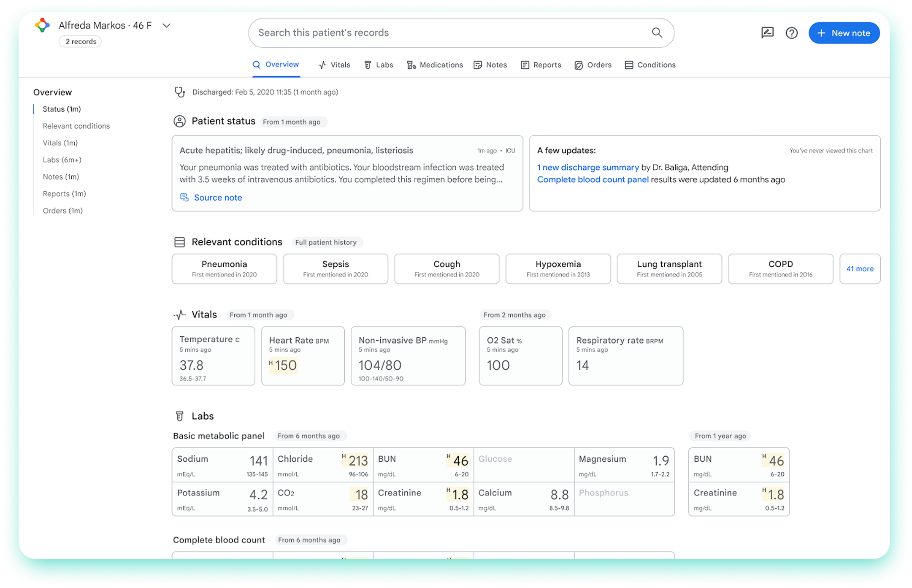
Task: Click the stethoscope discharge icon
Action: (x=180, y=92)
